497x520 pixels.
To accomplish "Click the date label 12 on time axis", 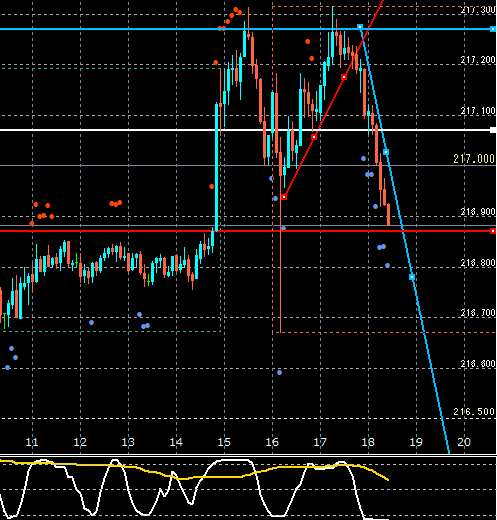I will [80, 442].
